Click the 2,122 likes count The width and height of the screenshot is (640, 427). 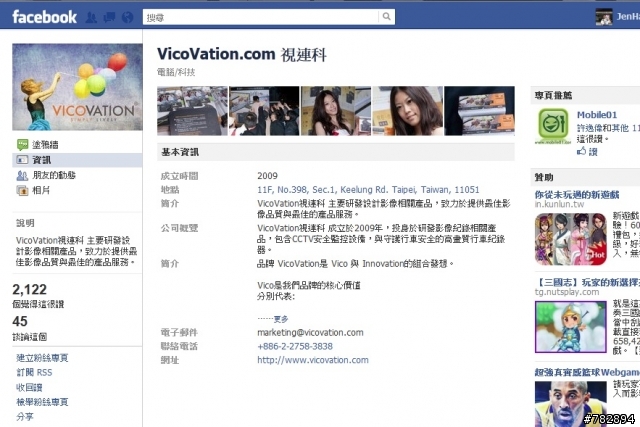[x=29, y=289]
